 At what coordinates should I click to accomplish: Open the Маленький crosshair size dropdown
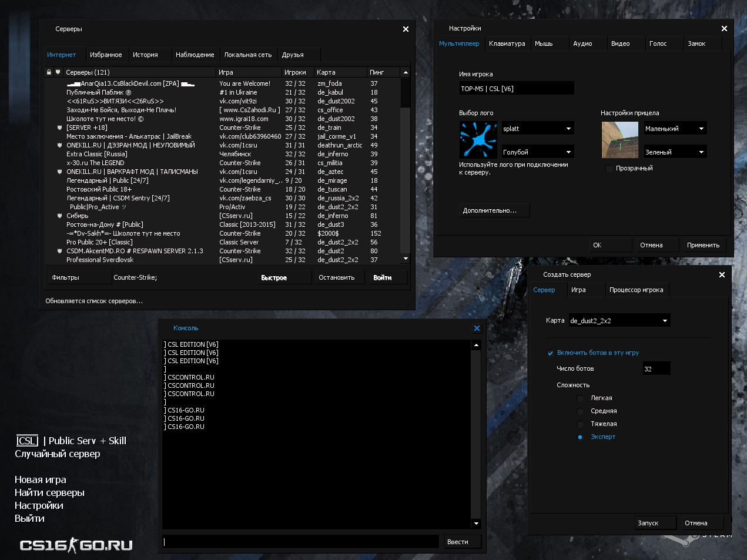pyautogui.click(x=675, y=129)
